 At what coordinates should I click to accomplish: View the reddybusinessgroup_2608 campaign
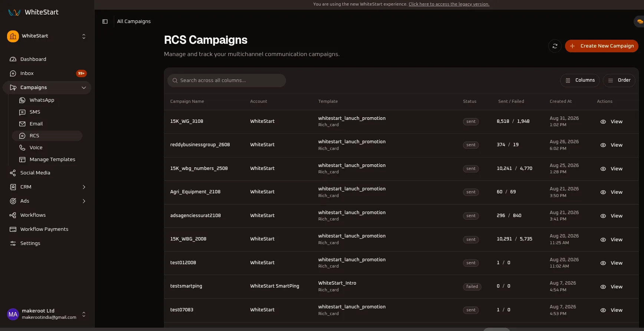(611, 145)
